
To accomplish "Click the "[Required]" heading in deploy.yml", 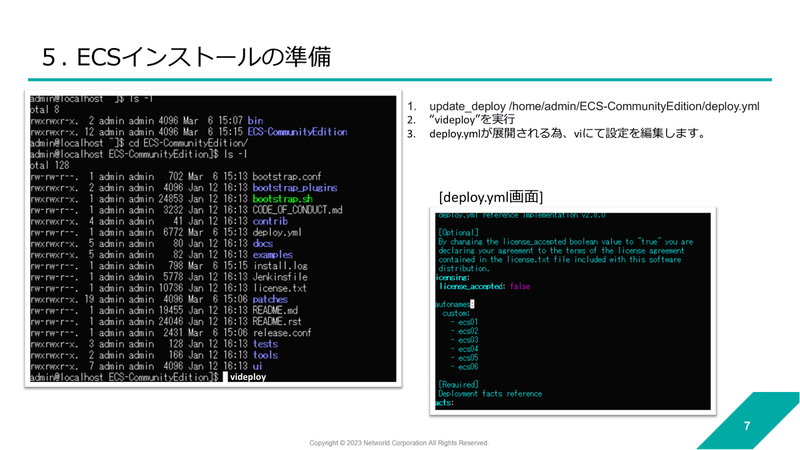I will point(458,385).
